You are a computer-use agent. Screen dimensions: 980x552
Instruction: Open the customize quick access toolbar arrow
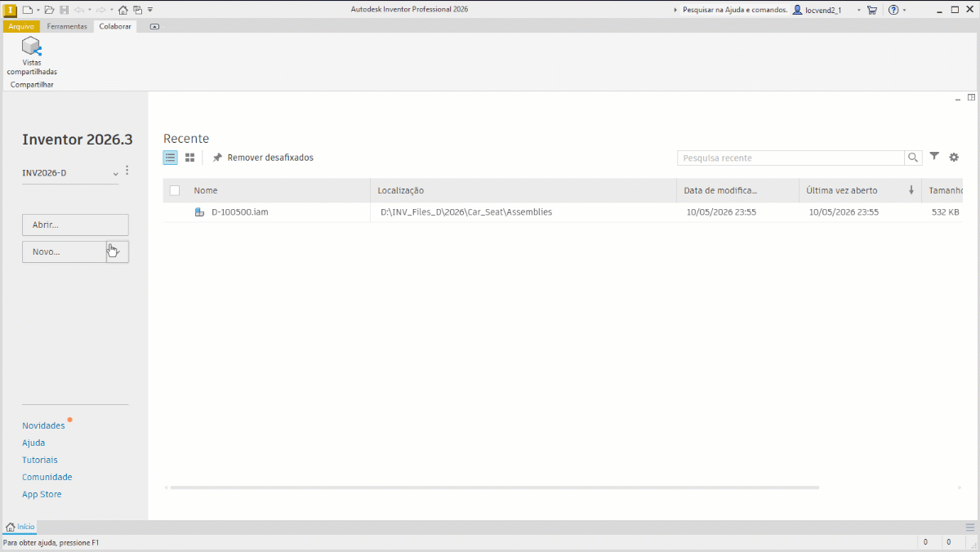(150, 10)
